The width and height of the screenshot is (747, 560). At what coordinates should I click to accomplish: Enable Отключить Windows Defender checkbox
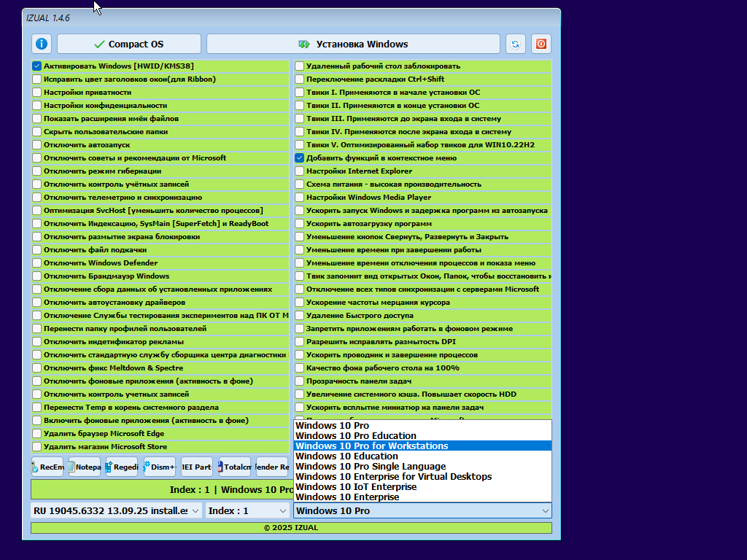[37, 263]
